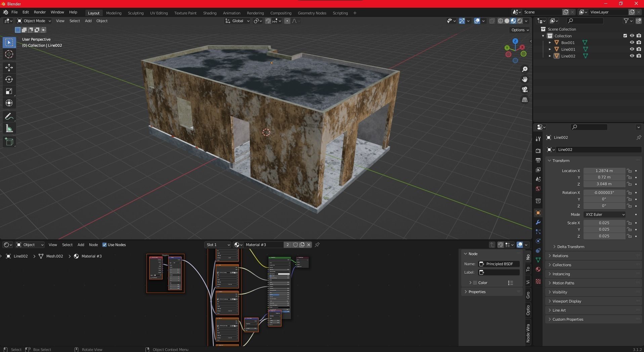Select the Select Box tool

point(9,42)
